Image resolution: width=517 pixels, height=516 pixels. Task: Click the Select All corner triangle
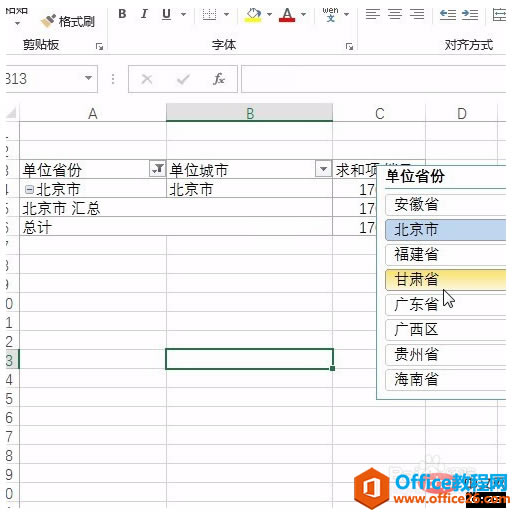[x=12, y=113]
